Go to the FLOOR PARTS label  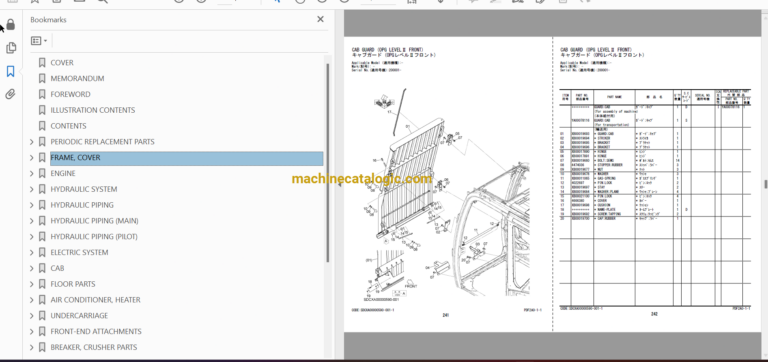point(73,284)
